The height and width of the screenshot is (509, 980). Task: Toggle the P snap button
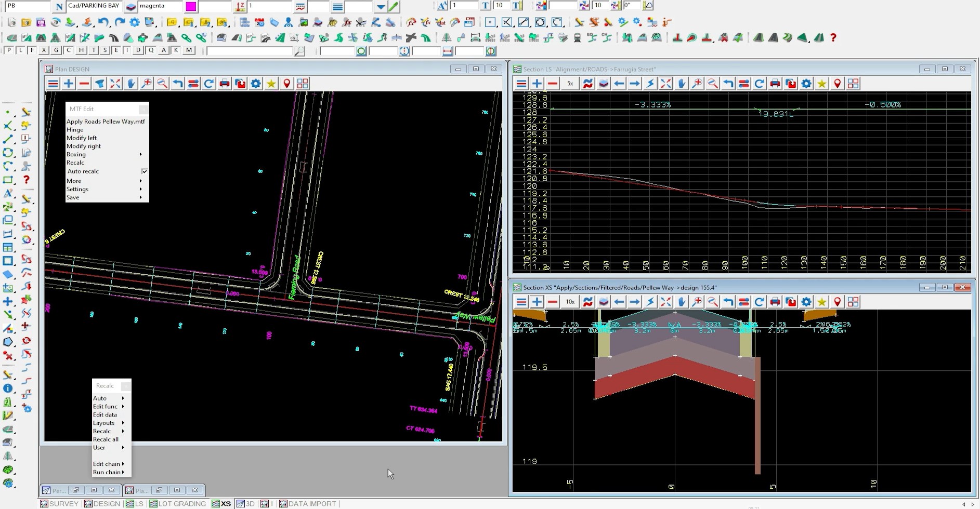pos(9,50)
